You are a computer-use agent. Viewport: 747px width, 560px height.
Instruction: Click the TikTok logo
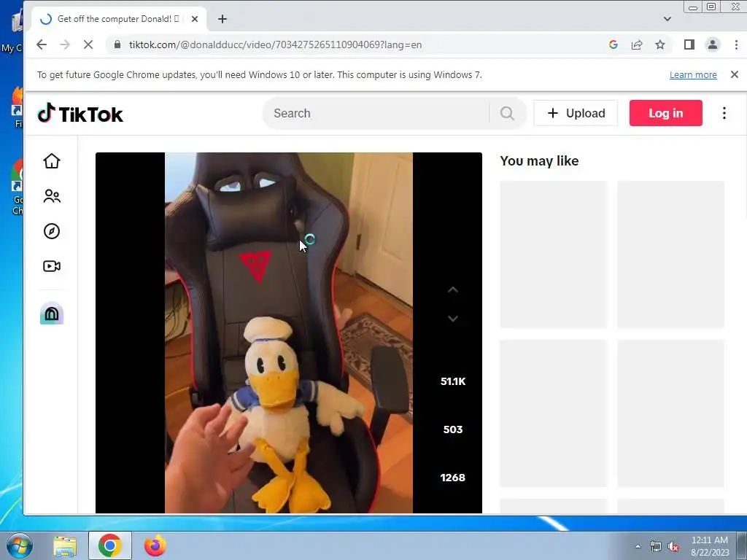[80, 113]
